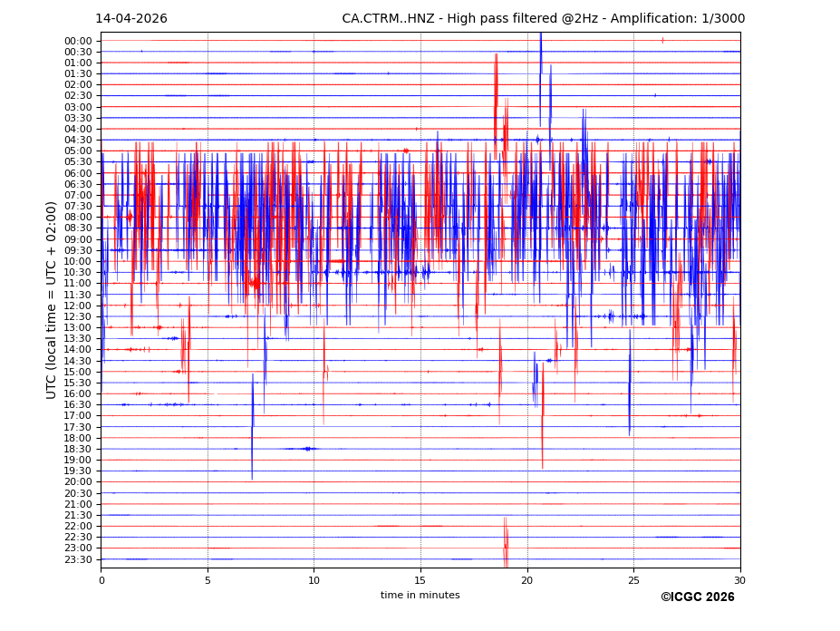
Task: Click the 10:30 time label on the y-axis
Action: [x=78, y=273]
